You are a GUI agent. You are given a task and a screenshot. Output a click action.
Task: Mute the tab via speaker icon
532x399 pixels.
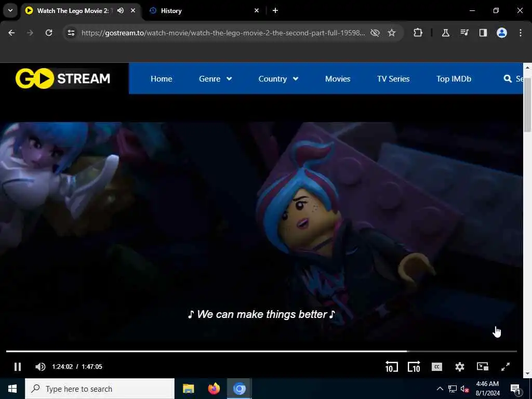pyautogui.click(x=121, y=10)
